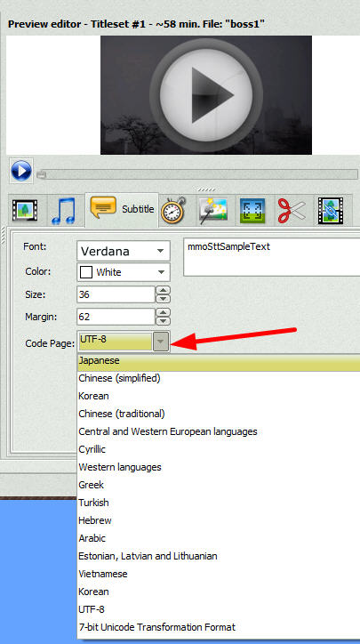Open the stopwatch chapters tab

173,210
